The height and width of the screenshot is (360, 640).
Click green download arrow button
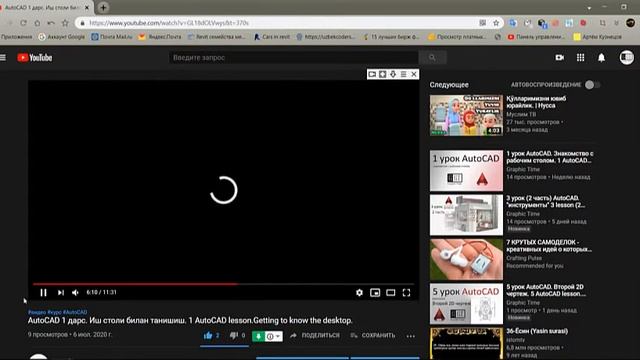[258, 336]
